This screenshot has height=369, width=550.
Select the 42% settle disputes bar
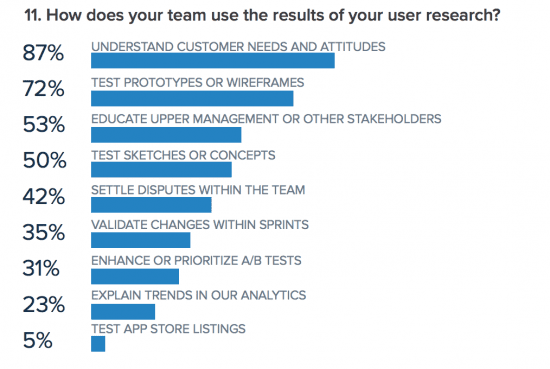pyautogui.click(x=151, y=205)
